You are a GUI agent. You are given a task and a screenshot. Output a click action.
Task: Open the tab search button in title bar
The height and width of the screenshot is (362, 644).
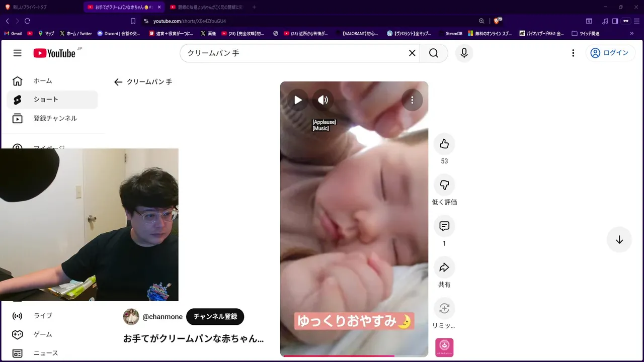[589, 21]
